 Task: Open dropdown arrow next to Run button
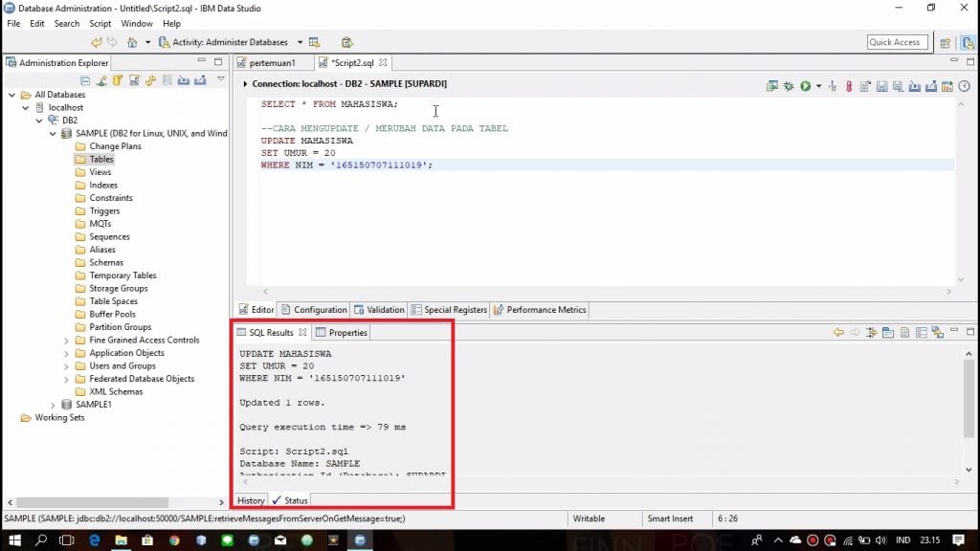click(x=818, y=86)
